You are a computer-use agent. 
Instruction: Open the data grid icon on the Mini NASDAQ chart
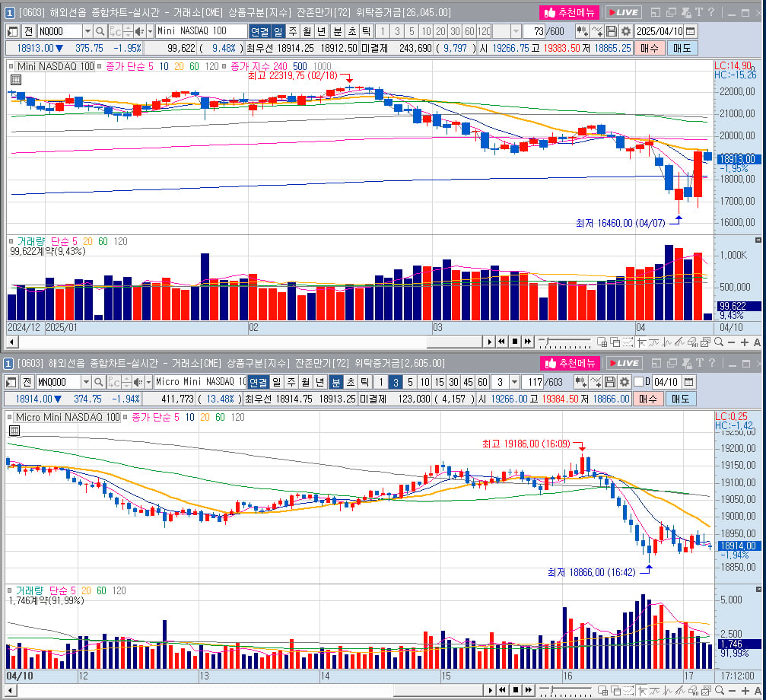[16, 80]
